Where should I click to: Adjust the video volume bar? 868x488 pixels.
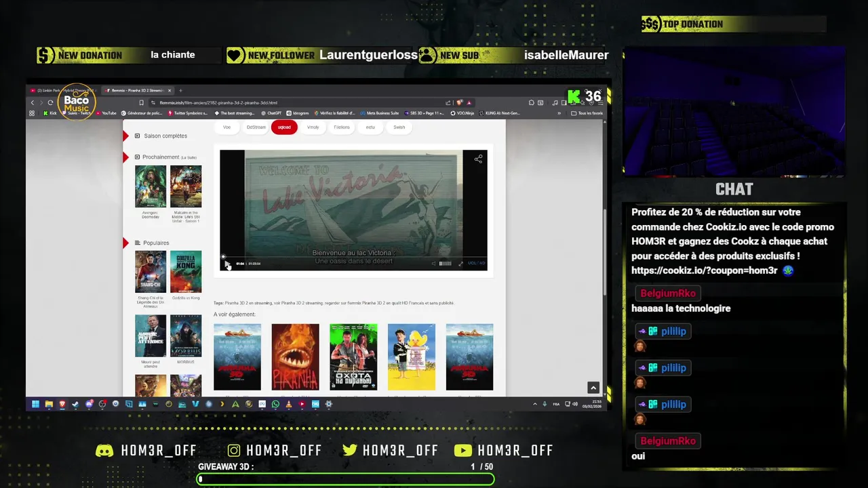(x=445, y=264)
